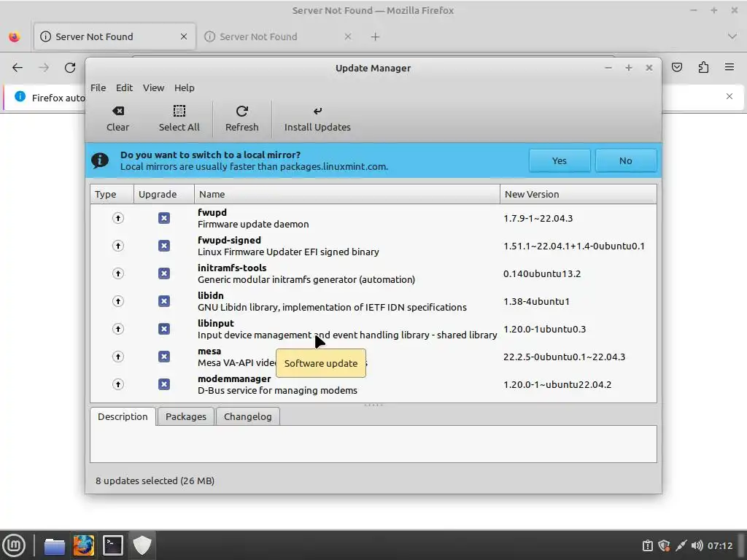Click the pane divider handle below the list
747x560 pixels.
373,405
